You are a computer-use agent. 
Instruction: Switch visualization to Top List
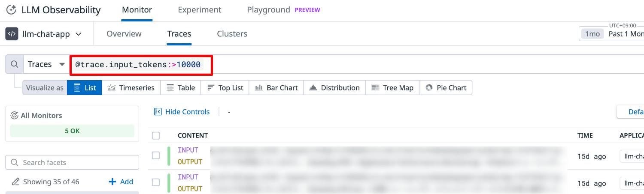click(x=225, y=88)
